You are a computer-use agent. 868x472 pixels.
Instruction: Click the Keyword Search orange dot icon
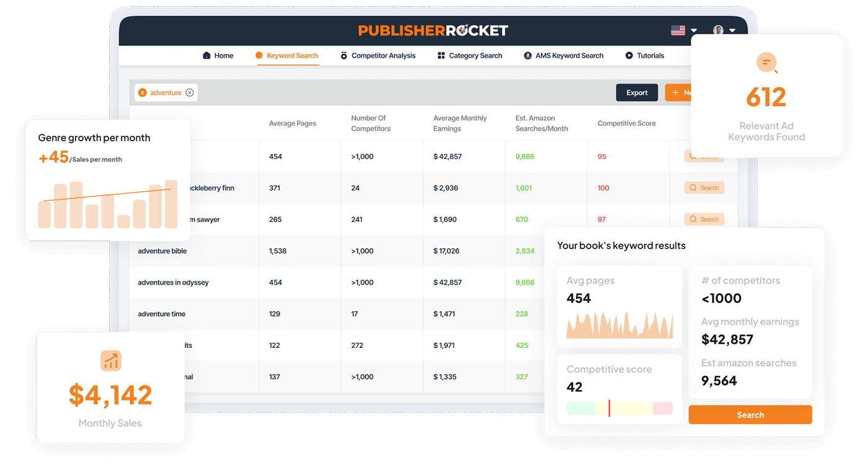tap(259, 56)
